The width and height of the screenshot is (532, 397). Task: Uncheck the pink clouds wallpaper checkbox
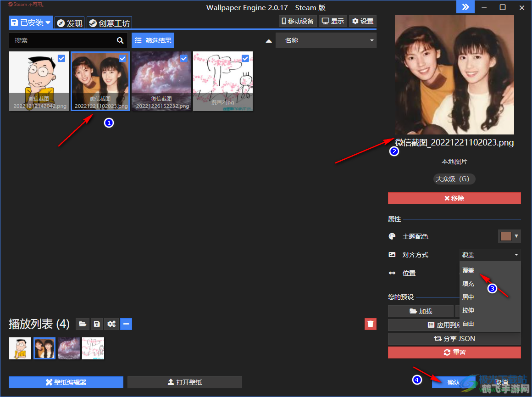pyautogui.click(x=184, y=58)
